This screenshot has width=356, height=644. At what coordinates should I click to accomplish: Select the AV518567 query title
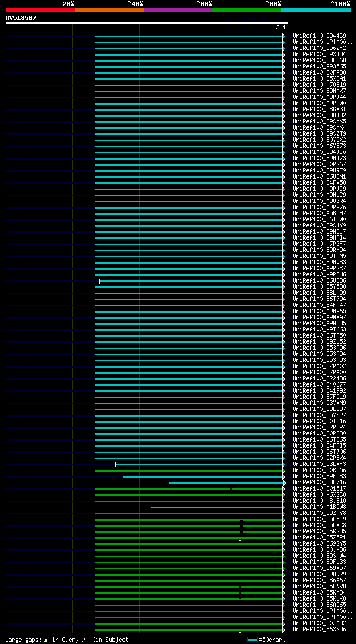(21, 18)
